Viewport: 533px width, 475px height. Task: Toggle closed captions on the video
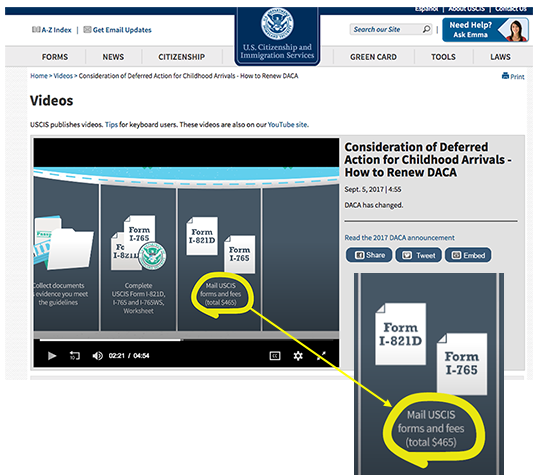pos(275,356)
